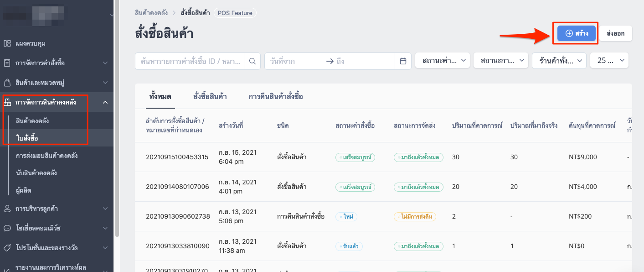Click the สถานะการจัดส่ง column header
The width and height of the screenshot is (644, 272).
(415, 125)
